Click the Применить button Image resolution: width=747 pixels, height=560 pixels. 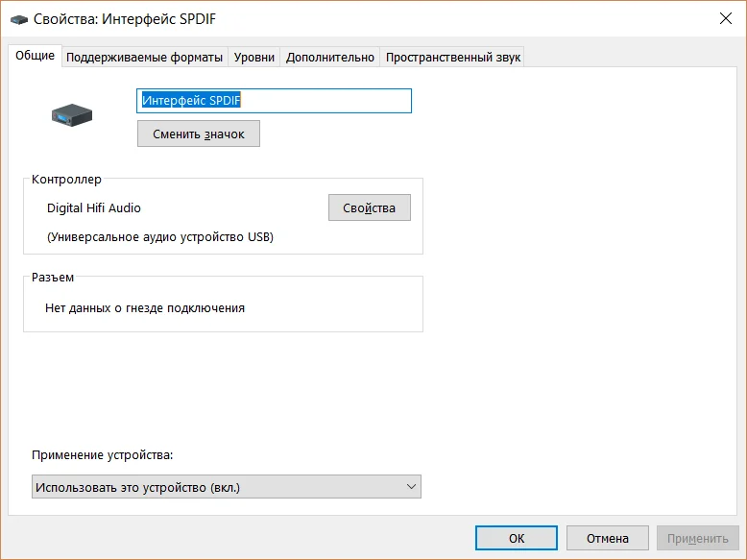coord(697,538)
